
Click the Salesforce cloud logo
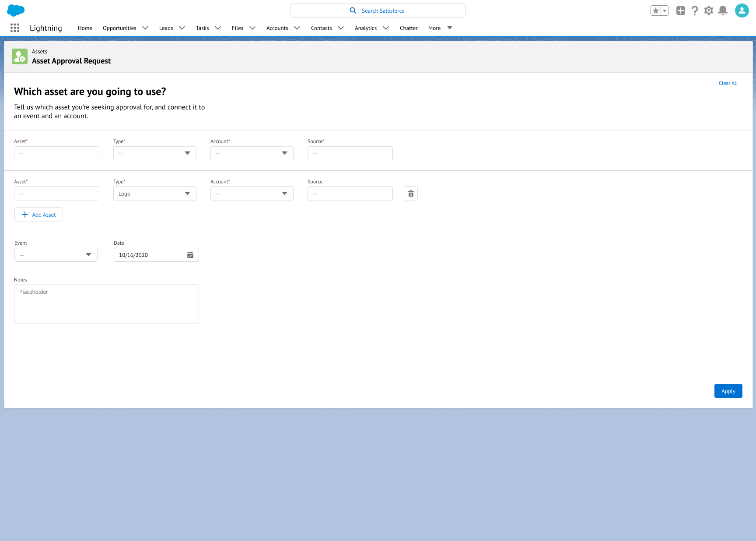click(16, 10)
